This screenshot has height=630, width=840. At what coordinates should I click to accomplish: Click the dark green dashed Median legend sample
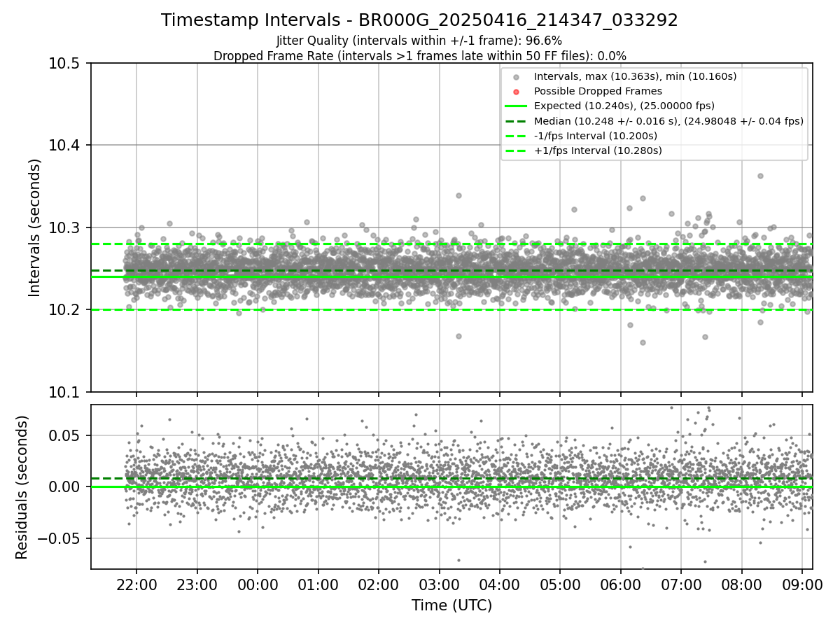coord(516,121)
